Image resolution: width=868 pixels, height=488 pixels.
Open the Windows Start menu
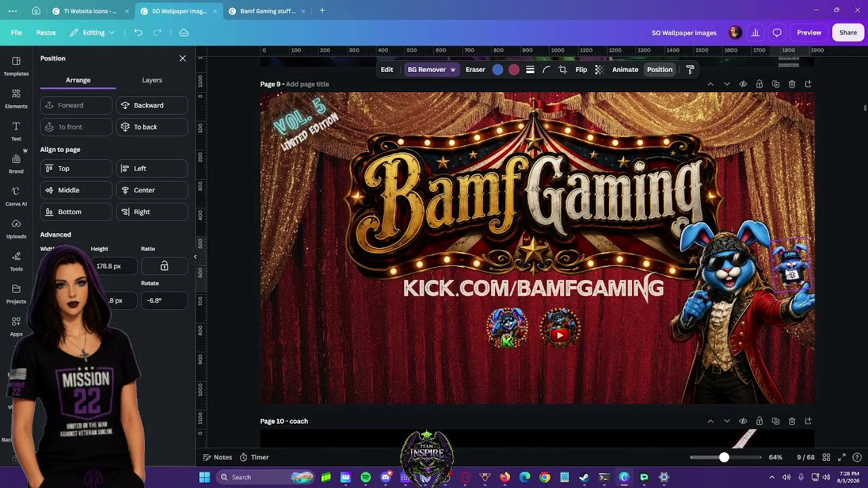click(x=204, y=477)
